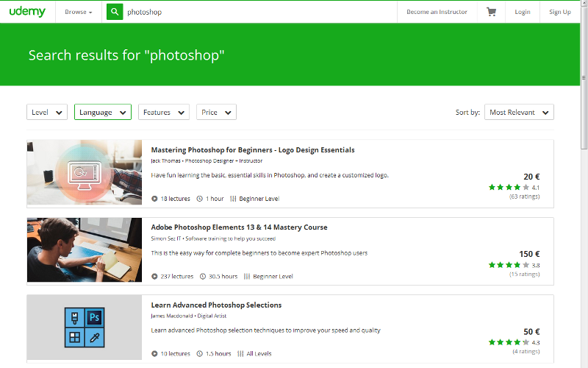
Task: Change the Most Relevant sort option
Action: coord(519,112)
